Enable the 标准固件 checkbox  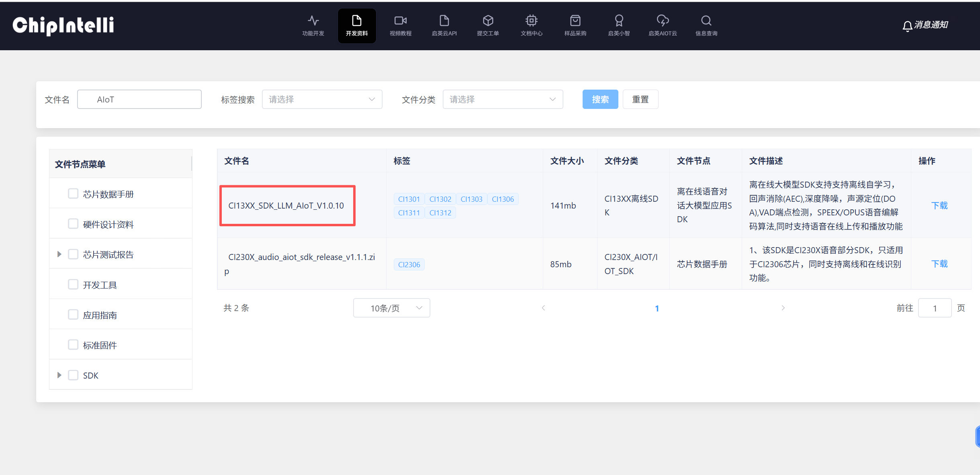pos(73,344)
